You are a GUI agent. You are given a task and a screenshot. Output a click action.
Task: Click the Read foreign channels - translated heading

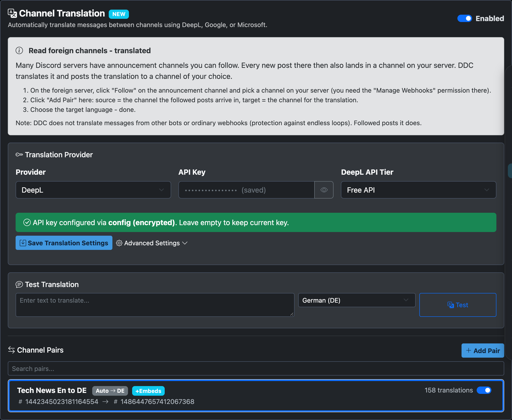click(x=89, y=51)
